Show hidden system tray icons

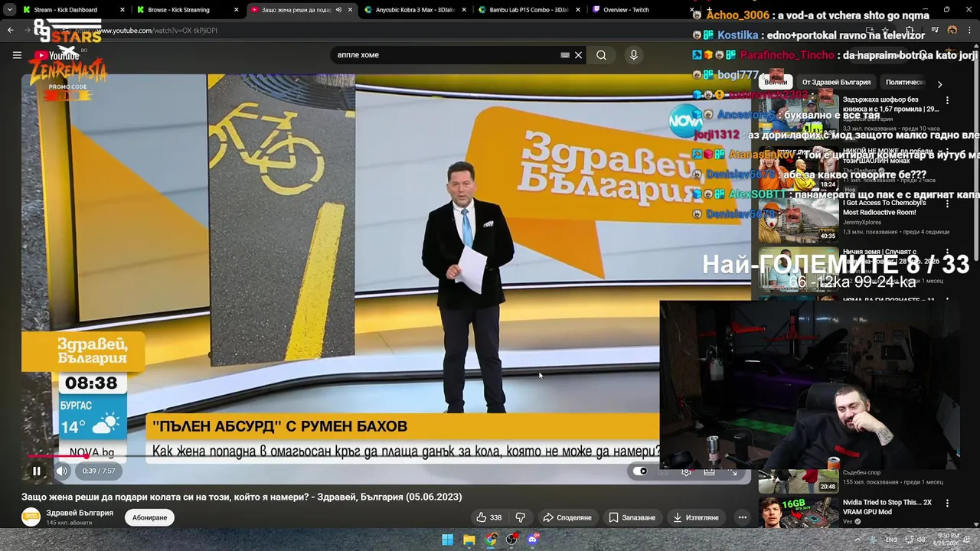pos(858,540)
